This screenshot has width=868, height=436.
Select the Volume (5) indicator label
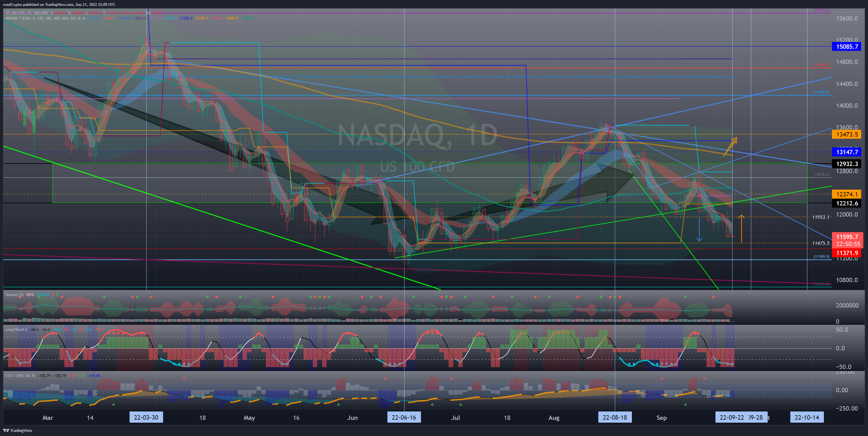click(x=15, y=294)
